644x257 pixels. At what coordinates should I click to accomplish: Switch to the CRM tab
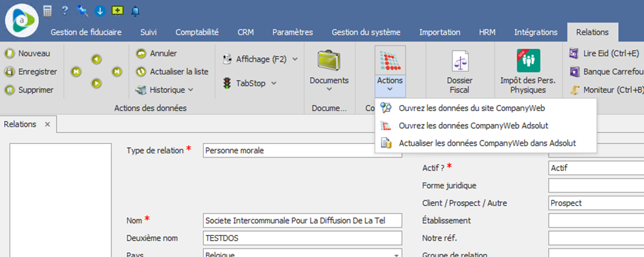click(x=245, y=32)
